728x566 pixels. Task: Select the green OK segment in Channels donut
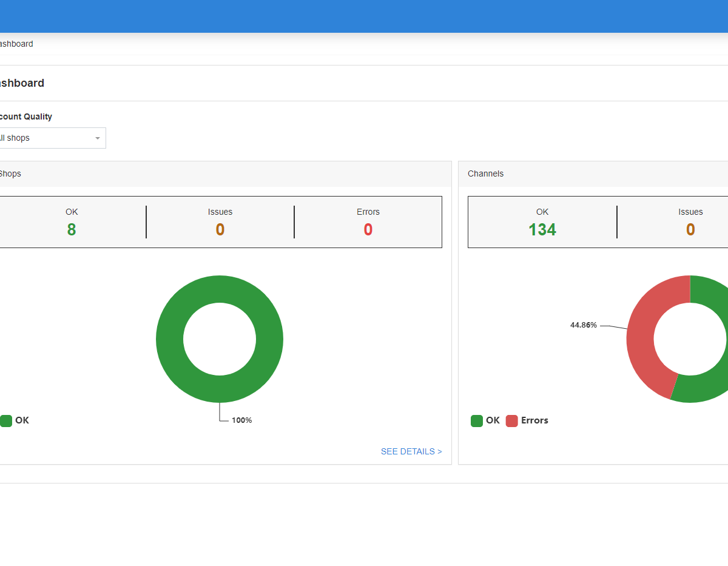click(704, 387)
